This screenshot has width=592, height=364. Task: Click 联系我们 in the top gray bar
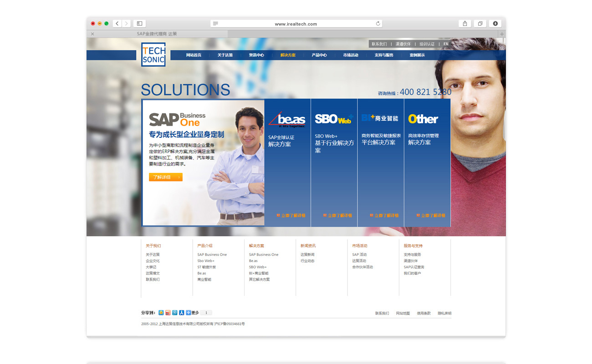[x=379, y=44]
